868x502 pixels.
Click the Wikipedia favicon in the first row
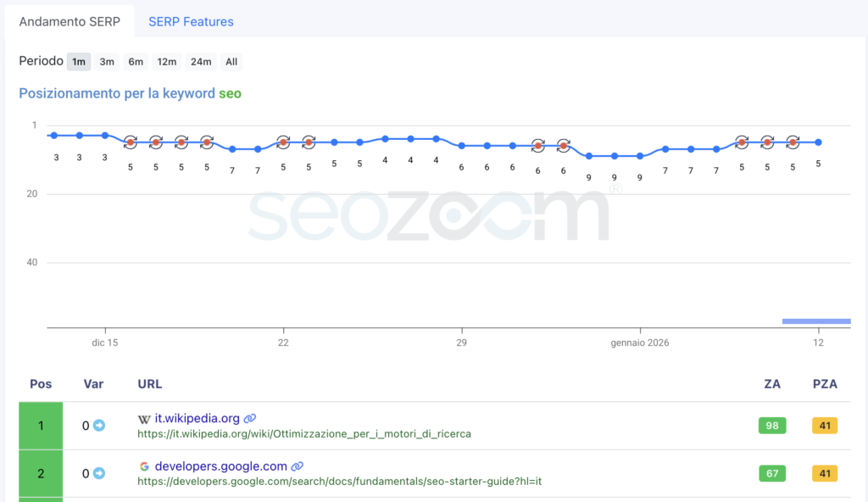coord(144,419)
